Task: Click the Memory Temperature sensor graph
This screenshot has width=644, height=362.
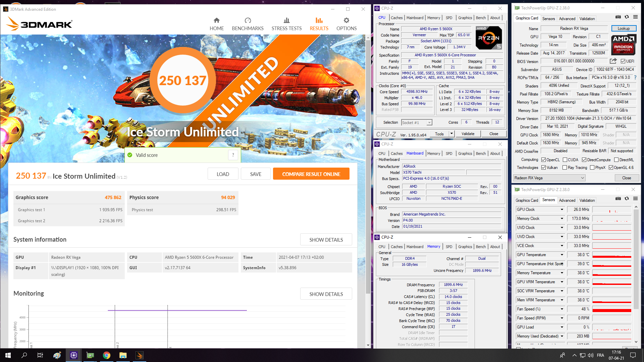Action: point(612,273)
